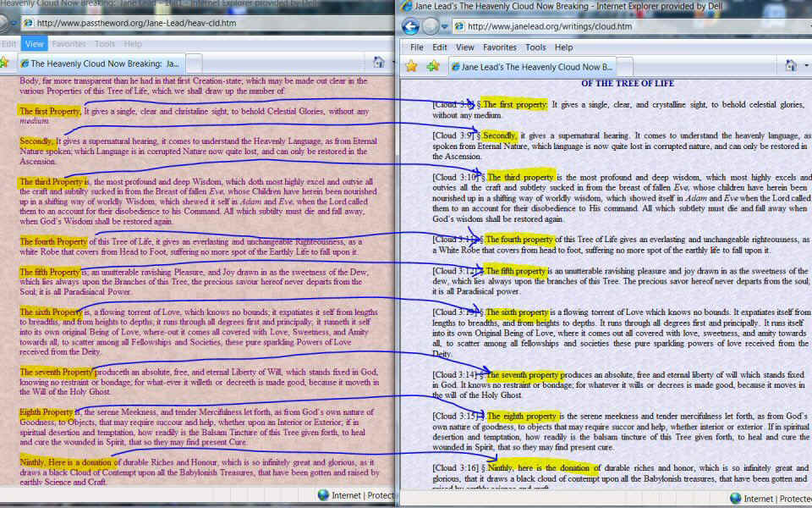Click 'Secondly,' highlighted text in left page
The height and width of the screenshot is (508, 812).
tap(36, 141)
